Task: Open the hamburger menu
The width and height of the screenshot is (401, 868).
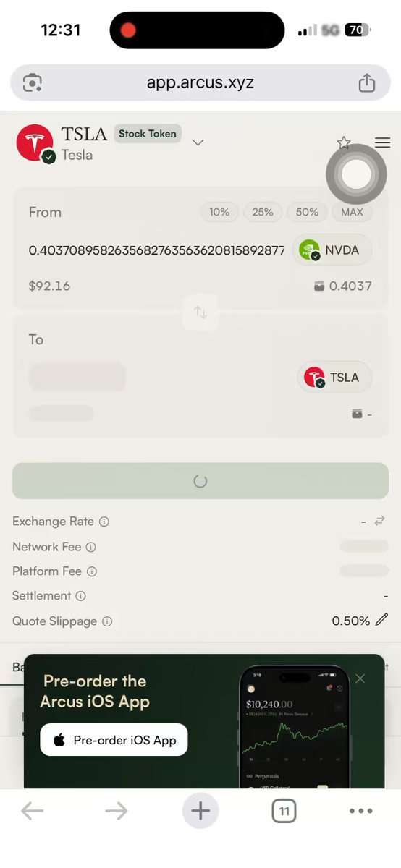Action: [x=382, y=142]
